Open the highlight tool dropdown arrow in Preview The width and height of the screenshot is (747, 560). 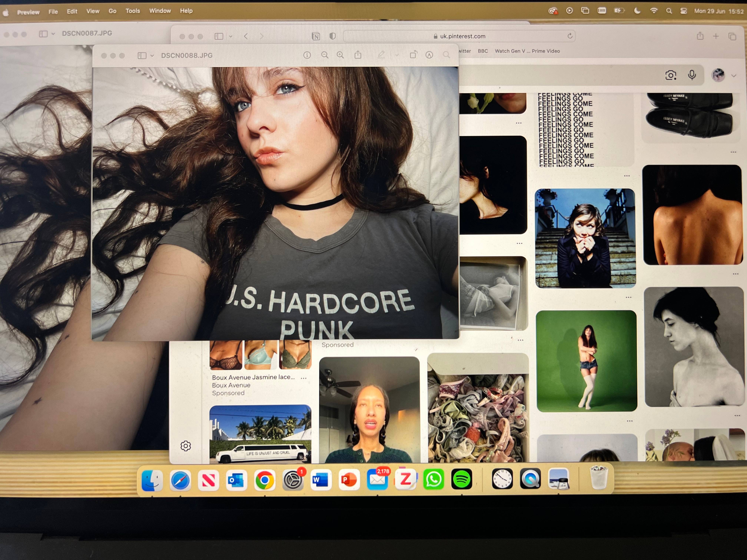click(397, 55)
